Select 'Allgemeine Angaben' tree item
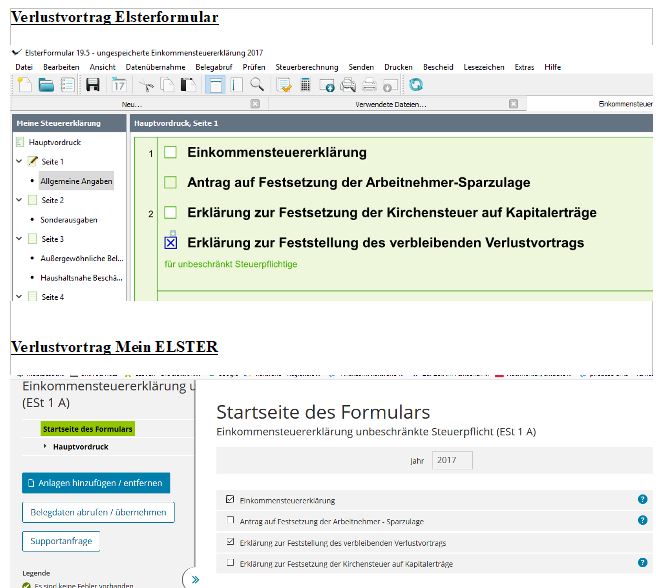 coord(76,181)
